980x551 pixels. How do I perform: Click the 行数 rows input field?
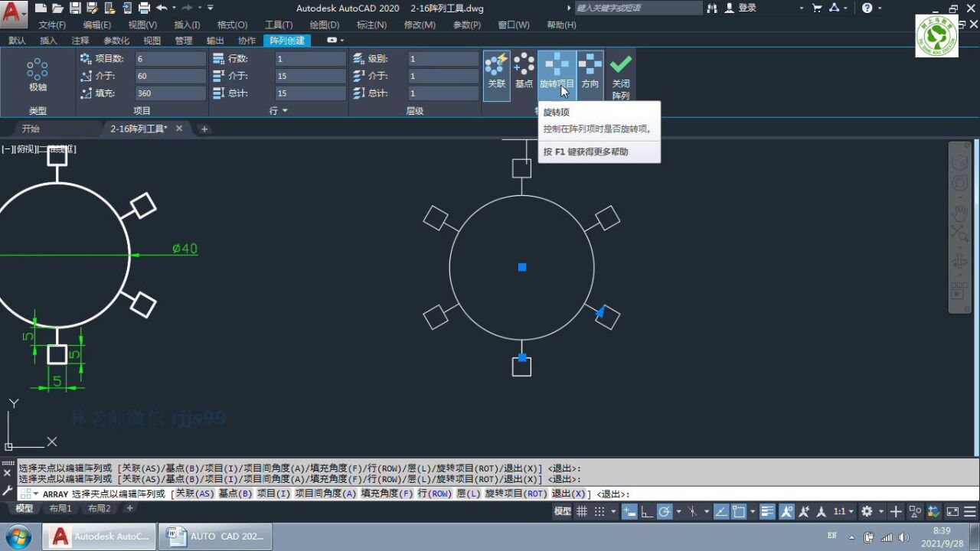310,59
